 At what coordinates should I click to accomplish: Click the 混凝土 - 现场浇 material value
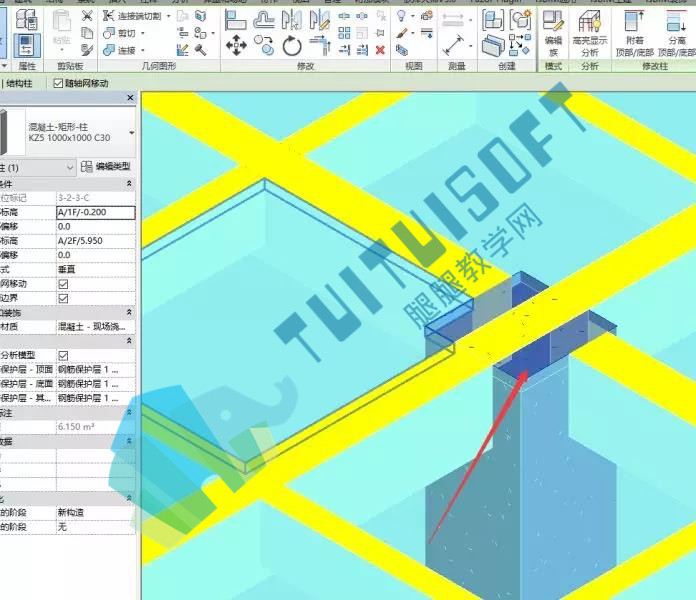coord(96,327)
